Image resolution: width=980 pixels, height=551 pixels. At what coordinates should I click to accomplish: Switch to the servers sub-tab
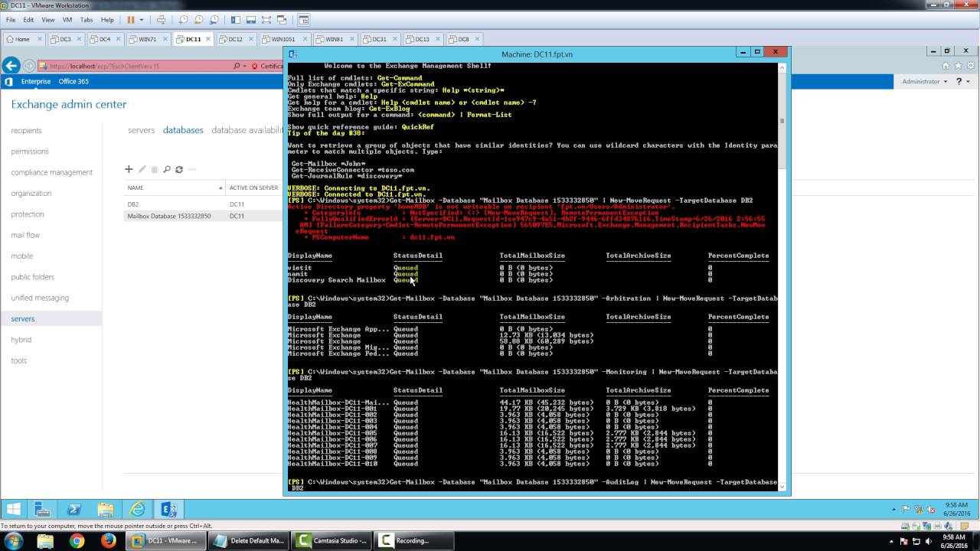pos(141,130)
